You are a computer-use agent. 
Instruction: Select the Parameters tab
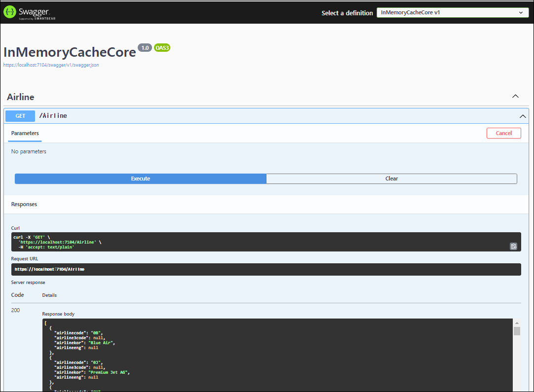[25, 133]
